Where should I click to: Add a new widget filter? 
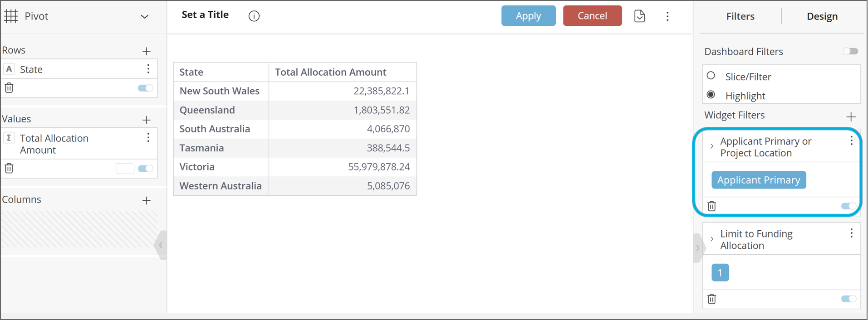pos(851,117)
